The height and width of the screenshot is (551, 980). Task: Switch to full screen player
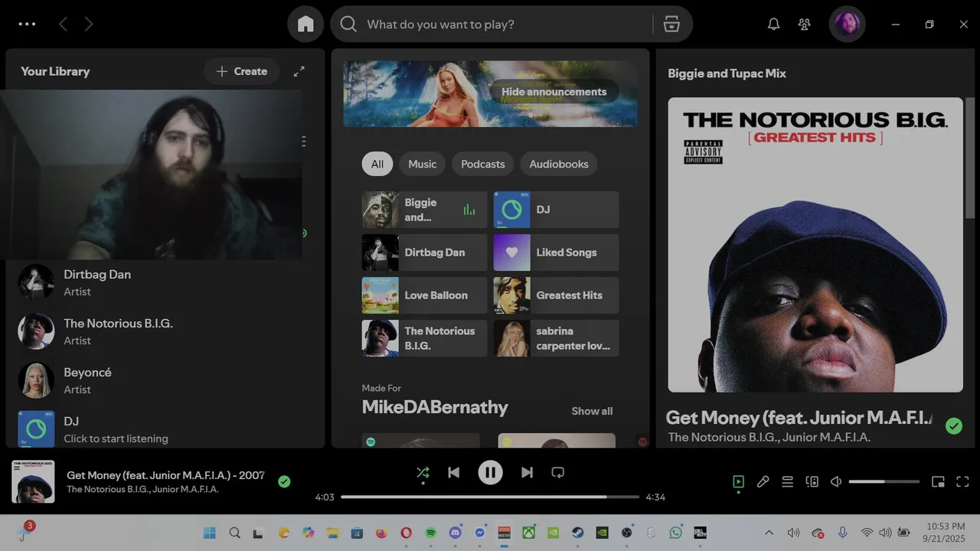[963, 481]
